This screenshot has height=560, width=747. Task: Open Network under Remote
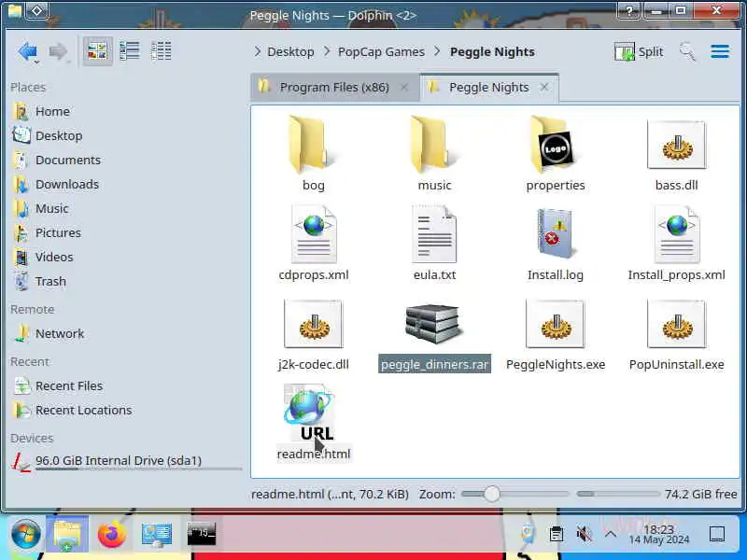60,334
